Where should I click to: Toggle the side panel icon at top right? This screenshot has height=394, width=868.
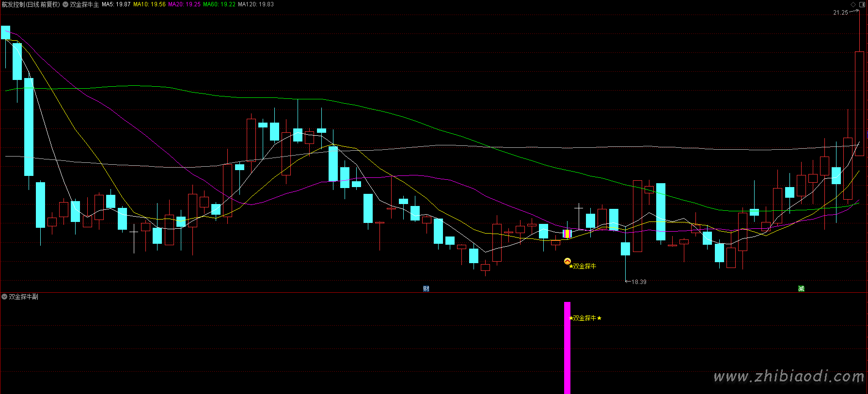coord(862,4)
